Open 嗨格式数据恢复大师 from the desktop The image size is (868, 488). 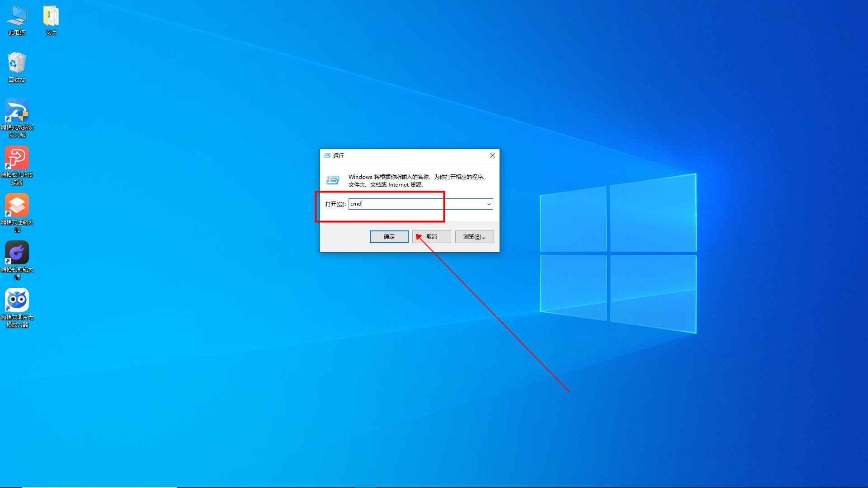click(17, 110)
